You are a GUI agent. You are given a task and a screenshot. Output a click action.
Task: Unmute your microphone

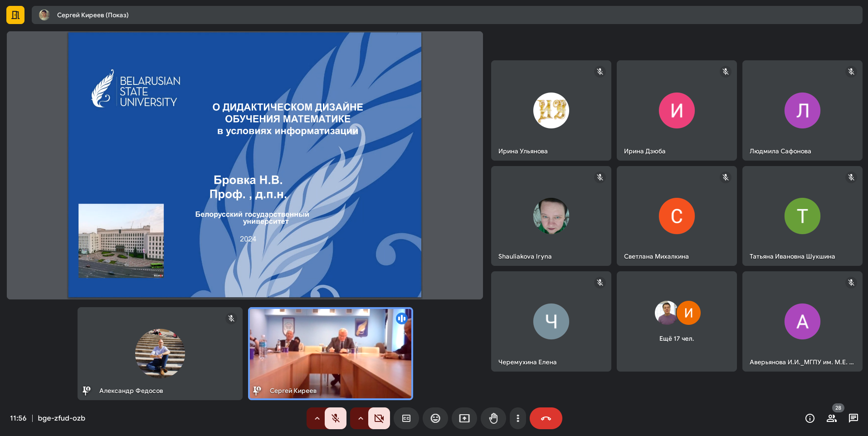[336, 418]
